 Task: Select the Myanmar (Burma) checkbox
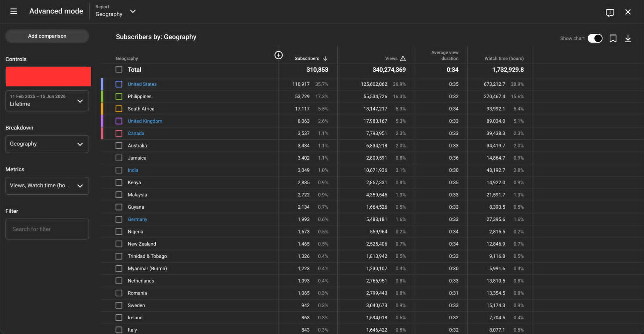119,268
